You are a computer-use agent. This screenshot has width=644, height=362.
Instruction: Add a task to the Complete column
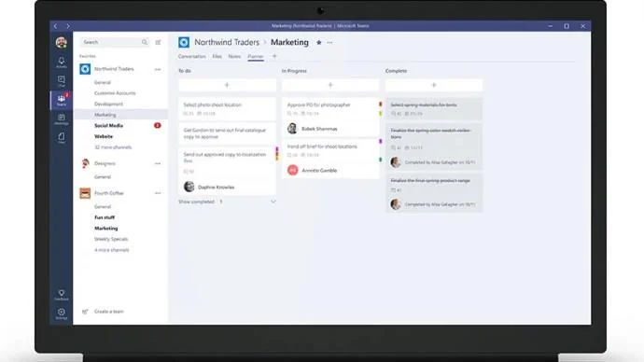(x=434, y=85)
